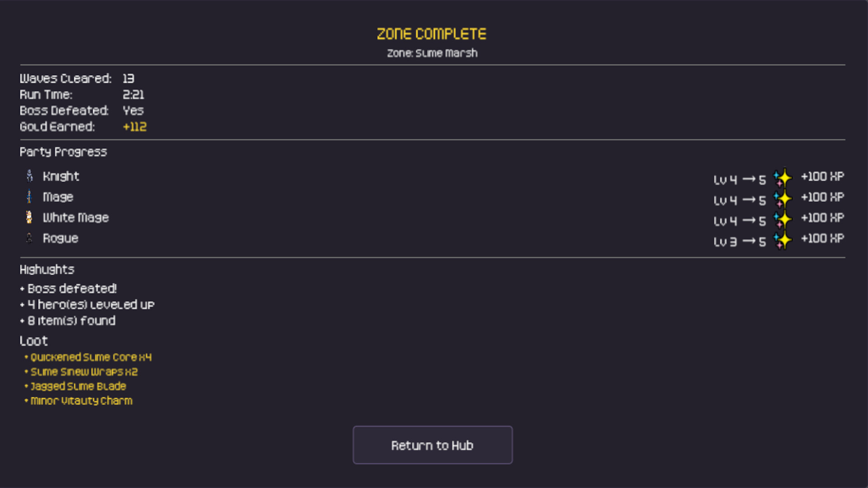Click the Jagged Slime Blade loot item

pyautogui.click(x=78, y=386)
